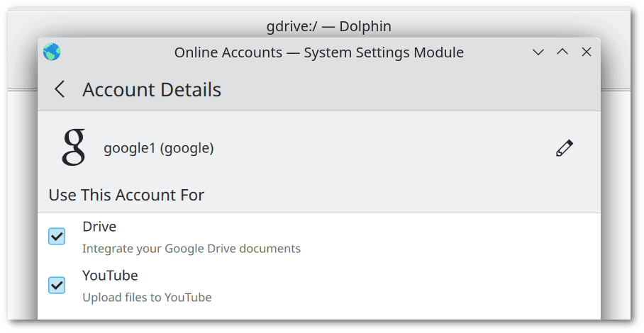Screen dimensions: 644x333
Task: Go back from Account Details page
Action: 60,89
